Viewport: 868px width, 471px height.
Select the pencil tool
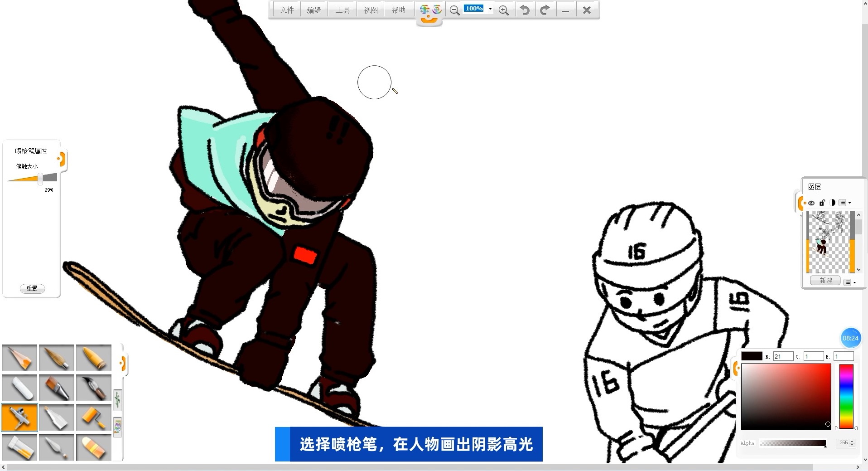(19, 358)
